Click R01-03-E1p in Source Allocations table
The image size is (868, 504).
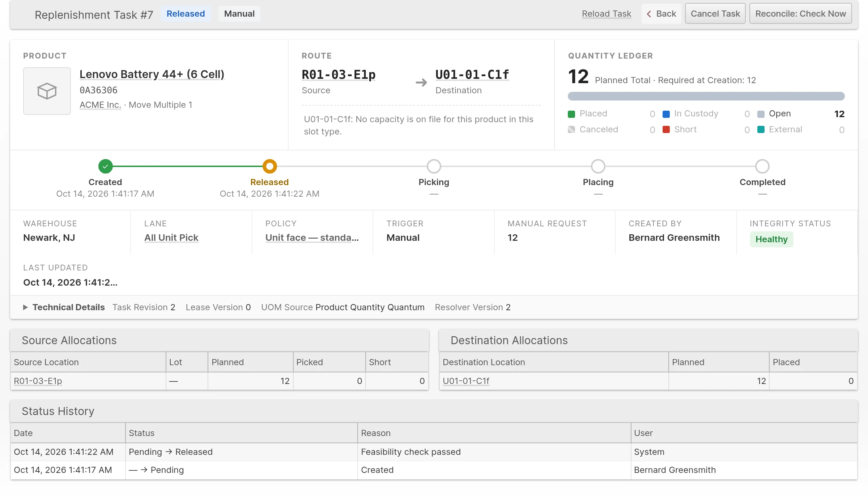[x=38, y=381]
